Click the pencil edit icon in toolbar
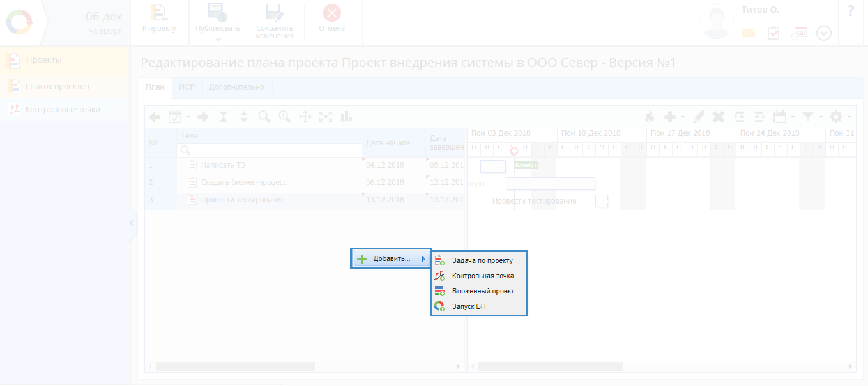 click(698, 117)
